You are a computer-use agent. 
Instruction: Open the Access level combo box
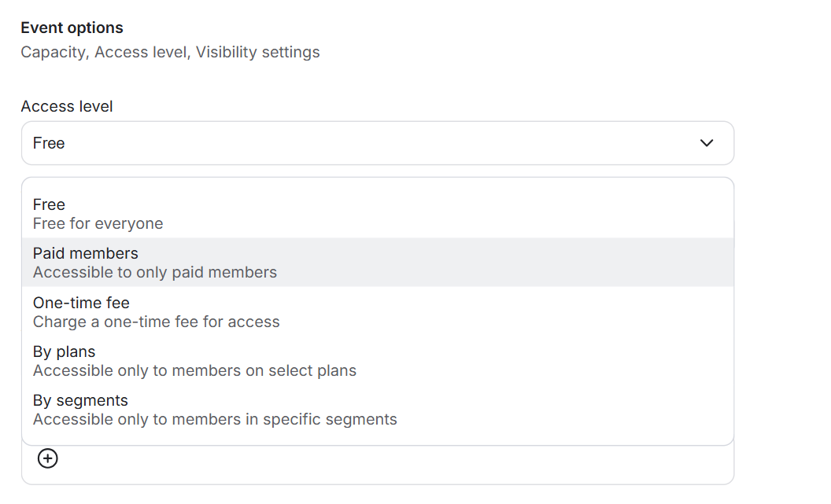378,143
